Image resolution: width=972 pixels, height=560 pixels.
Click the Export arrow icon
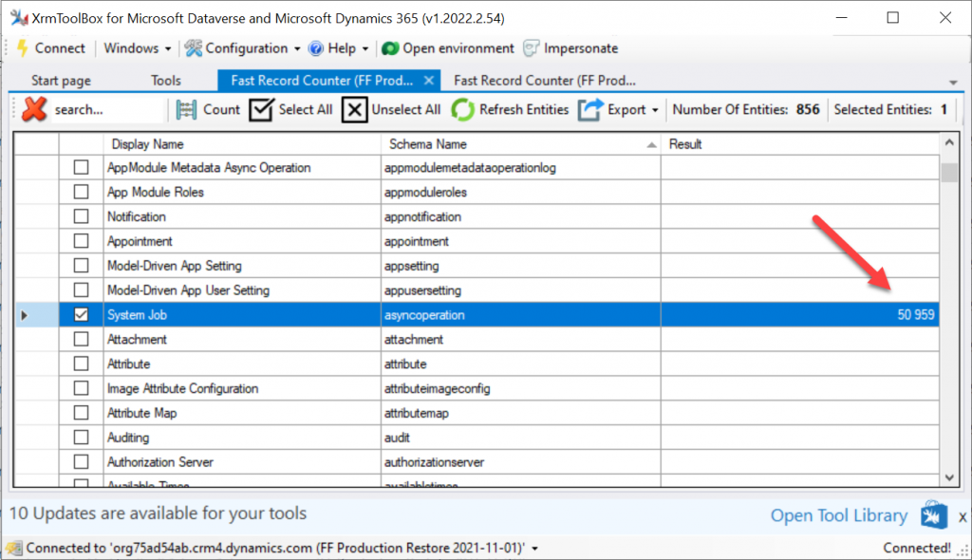(590, 110)
